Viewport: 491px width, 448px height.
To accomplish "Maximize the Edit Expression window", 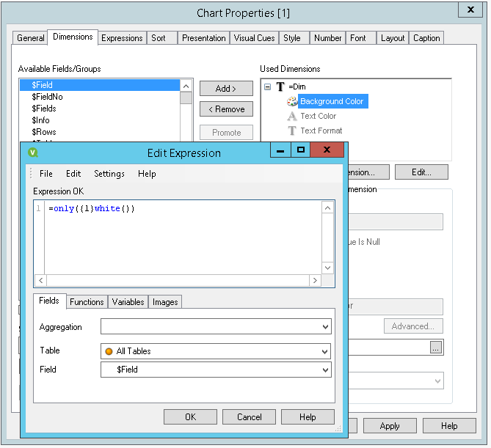I will click(x=301, y=150).
